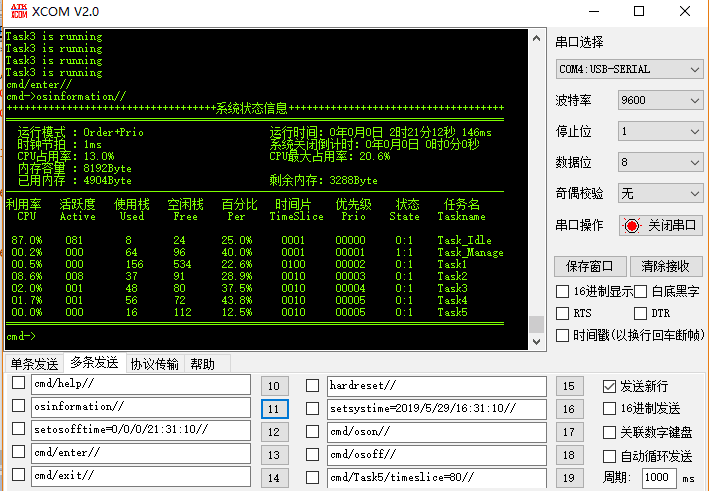The height and width of the screenshot is (491, 709).
Task: Click the cmd/enter// command input field
Action: pyautogui.click(x=141, y=453)
